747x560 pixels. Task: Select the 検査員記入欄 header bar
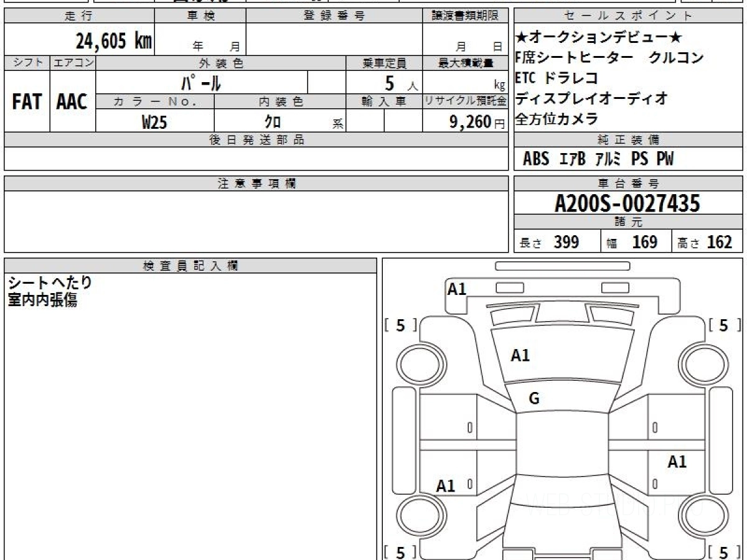tap(190, 266)
